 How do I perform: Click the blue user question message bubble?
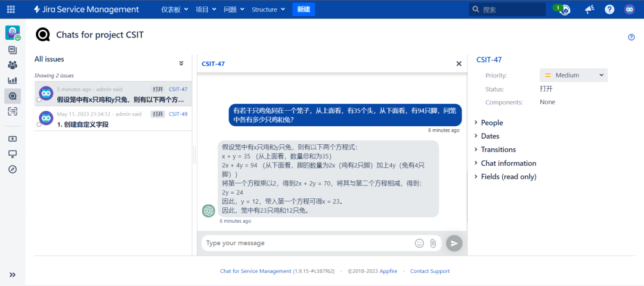pos(345,115)
